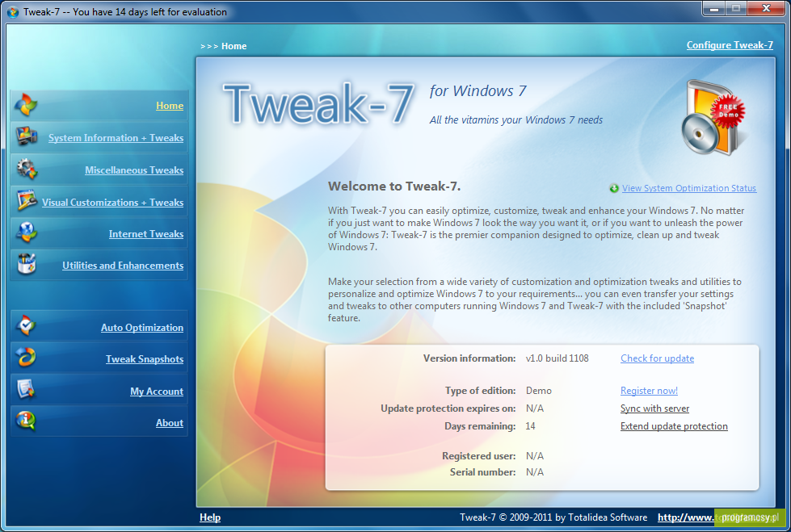Screen dimensions: 791x532
Task: Open System Information + Tweaks section
Action: 116,138
